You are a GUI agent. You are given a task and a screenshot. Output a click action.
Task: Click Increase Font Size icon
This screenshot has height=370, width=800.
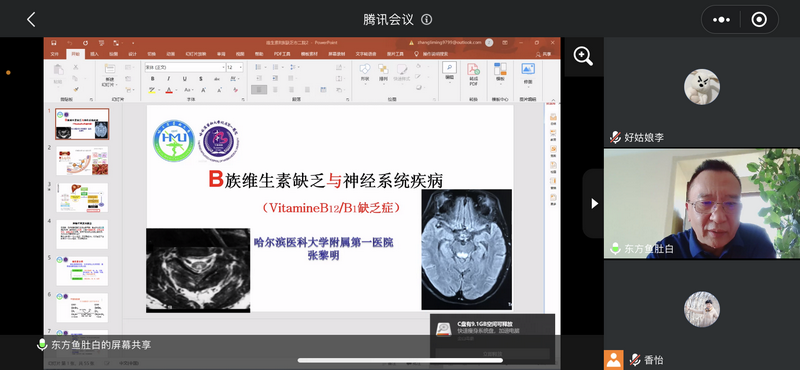pyautogui.click(x=204, y=90)
